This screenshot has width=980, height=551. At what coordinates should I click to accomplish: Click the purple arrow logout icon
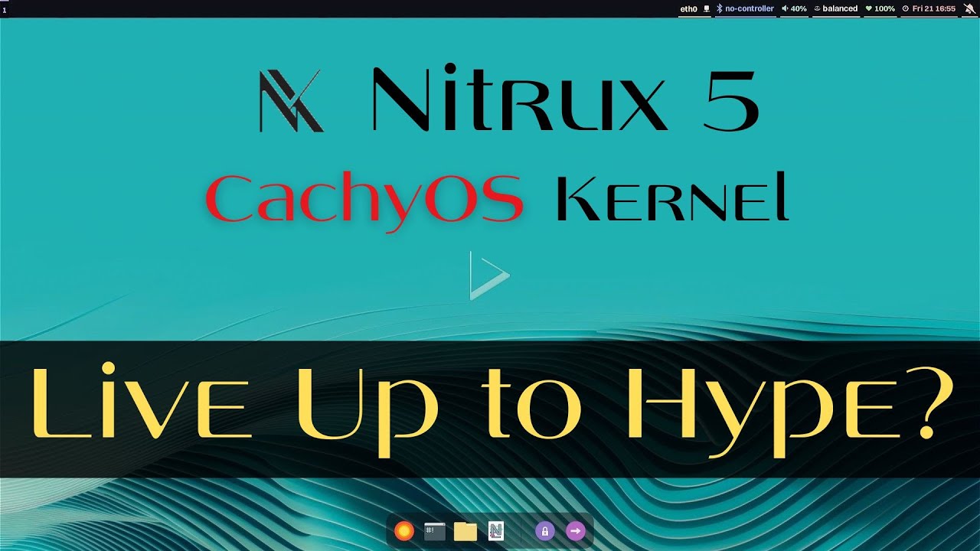coord(575,531)
